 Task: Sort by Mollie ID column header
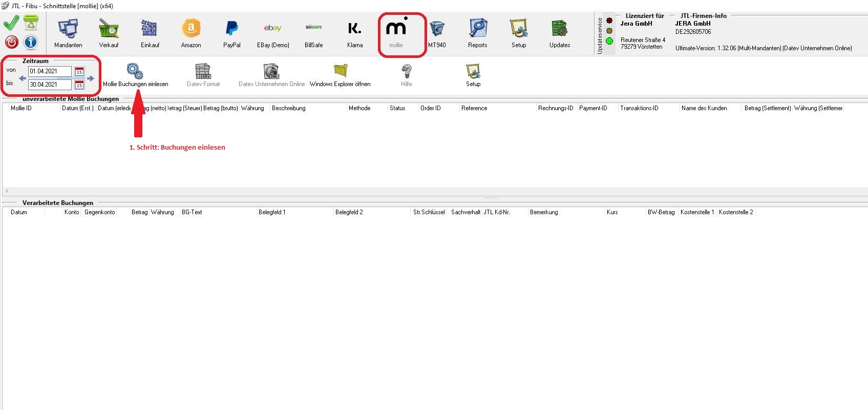22,108
